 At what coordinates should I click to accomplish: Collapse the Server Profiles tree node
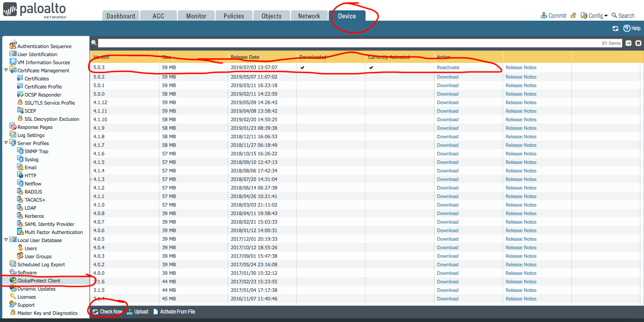(x=6, y=143)
